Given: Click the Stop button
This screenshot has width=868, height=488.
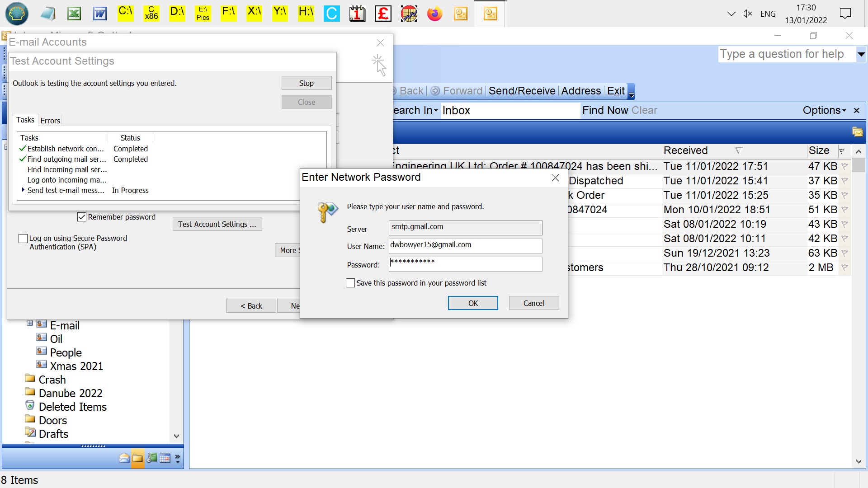Looking at the screenshot, I should click(306, 83).
